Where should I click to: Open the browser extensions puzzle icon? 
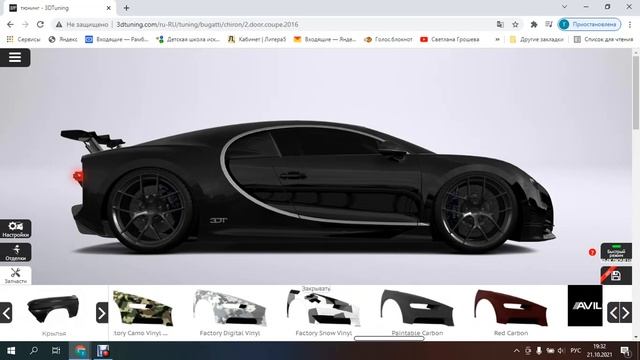(533, 24)
